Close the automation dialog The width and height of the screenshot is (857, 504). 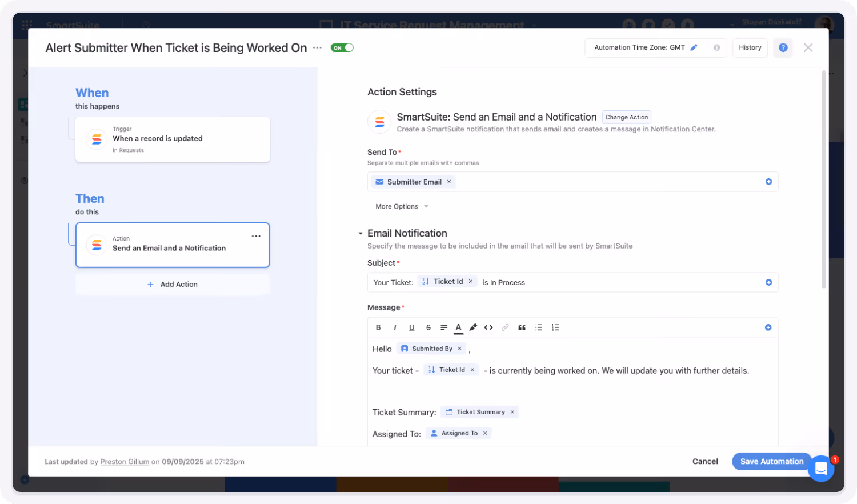(x=808, y=48)
